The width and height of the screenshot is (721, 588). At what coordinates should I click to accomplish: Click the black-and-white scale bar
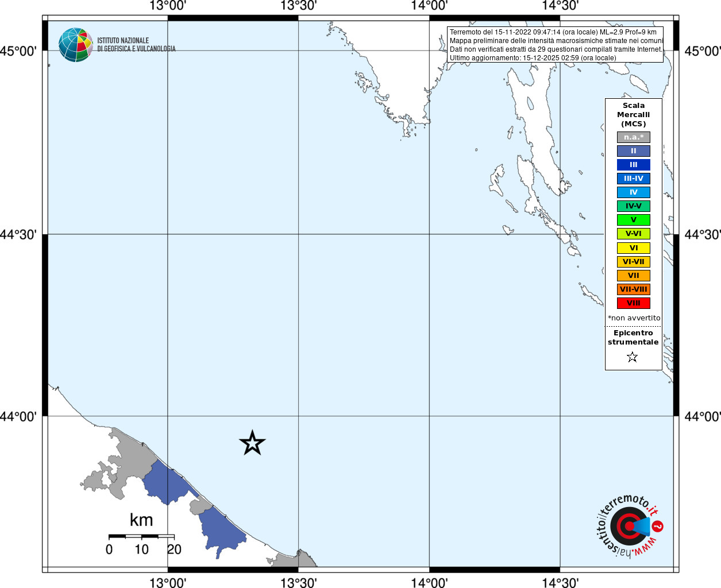(x=141, y=536)
